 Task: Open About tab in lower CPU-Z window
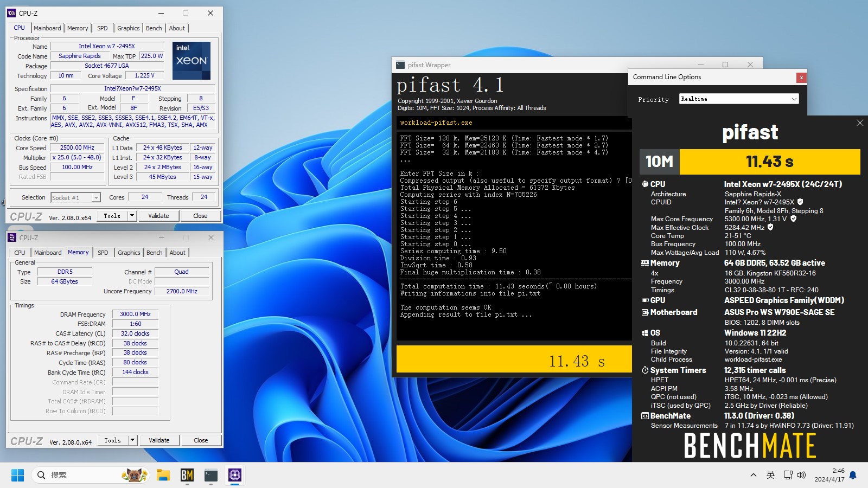tap(177, 253)
